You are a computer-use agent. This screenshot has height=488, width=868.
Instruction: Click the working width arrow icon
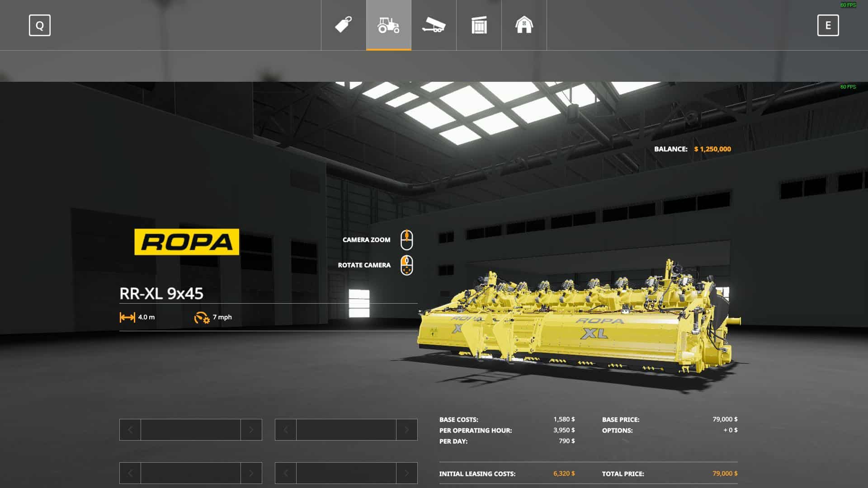click(x=127, y=318)
